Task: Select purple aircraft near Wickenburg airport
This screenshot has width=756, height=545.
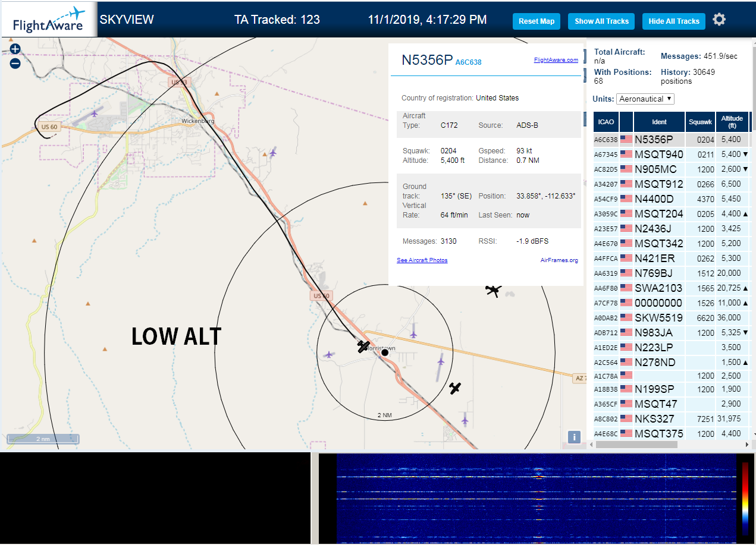Action: tap(94, 113)
